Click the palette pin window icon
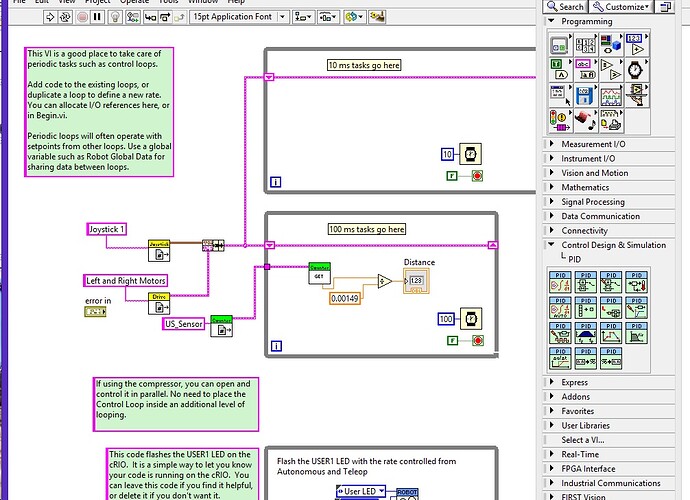This screenshot has height=500, width=690. (665, 7)
